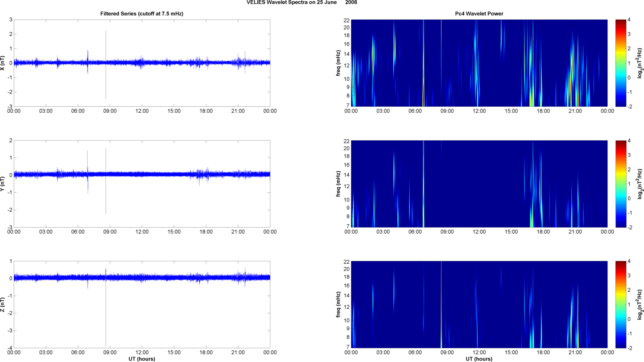Click the Z wavelet power colorbar
Image resolution: width=644 pixels, height=362 pixels.
621,305
